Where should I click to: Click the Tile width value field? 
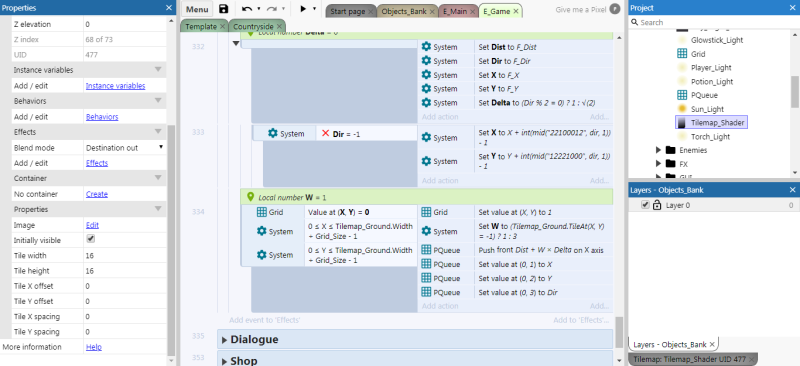pos(124,256)
